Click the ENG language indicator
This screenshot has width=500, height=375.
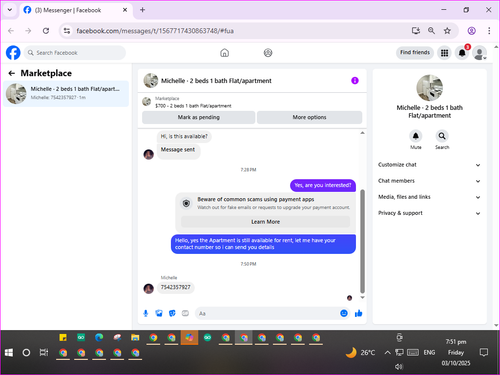point(429,352)
